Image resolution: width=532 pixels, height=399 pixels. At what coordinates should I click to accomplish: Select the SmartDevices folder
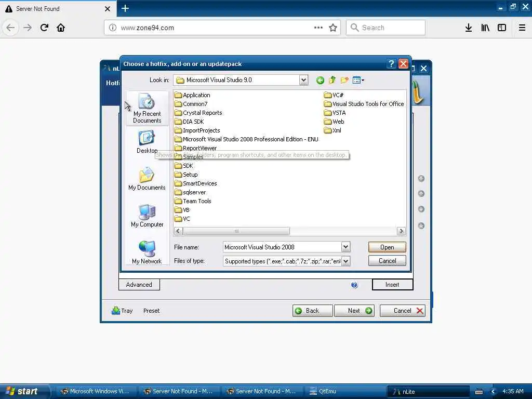[x=196, y=183]
